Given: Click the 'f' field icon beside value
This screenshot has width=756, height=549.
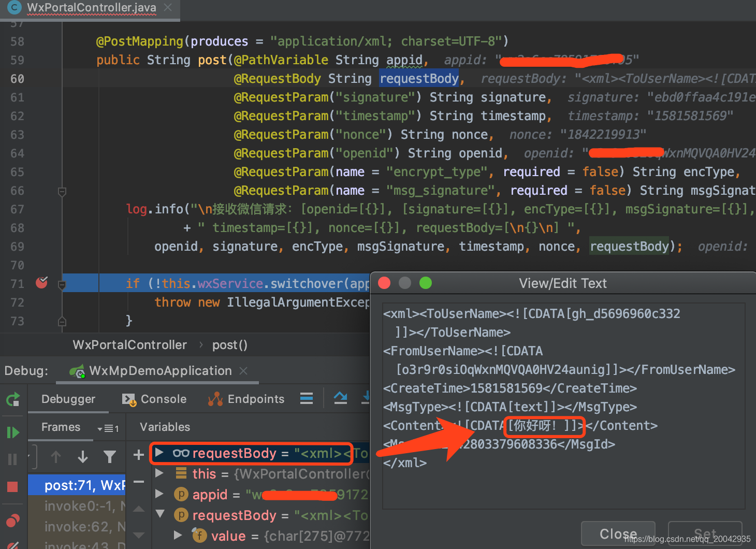Looking at the screenshot, I should (x=199, y=535).
